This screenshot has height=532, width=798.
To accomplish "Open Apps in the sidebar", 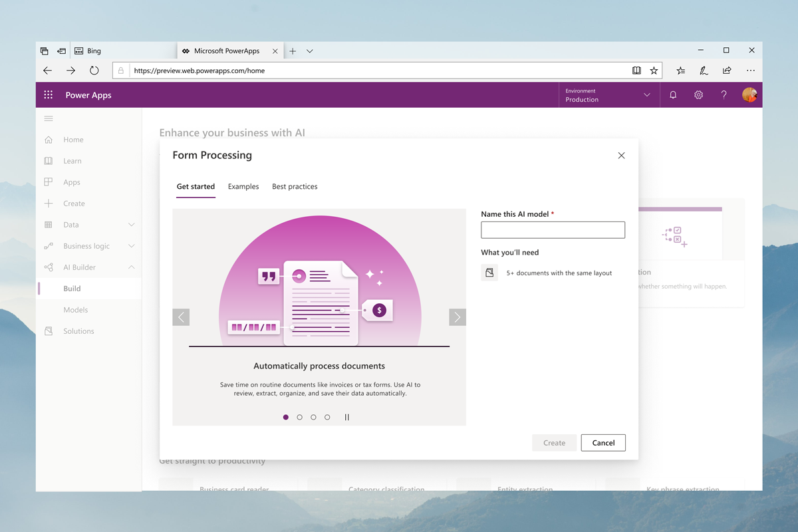I will pyautogui.click(x=72, y=182).
